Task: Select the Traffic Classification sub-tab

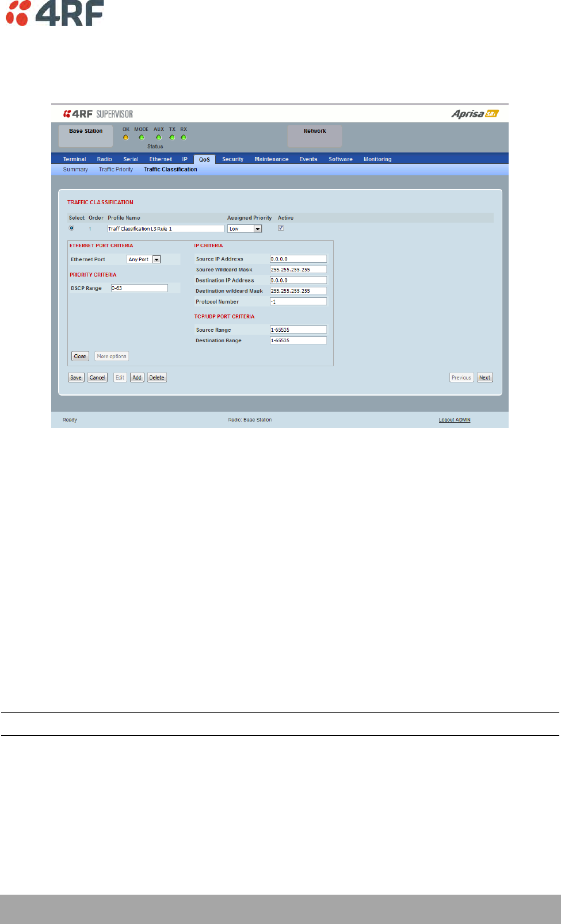Action: coord(170,170)
